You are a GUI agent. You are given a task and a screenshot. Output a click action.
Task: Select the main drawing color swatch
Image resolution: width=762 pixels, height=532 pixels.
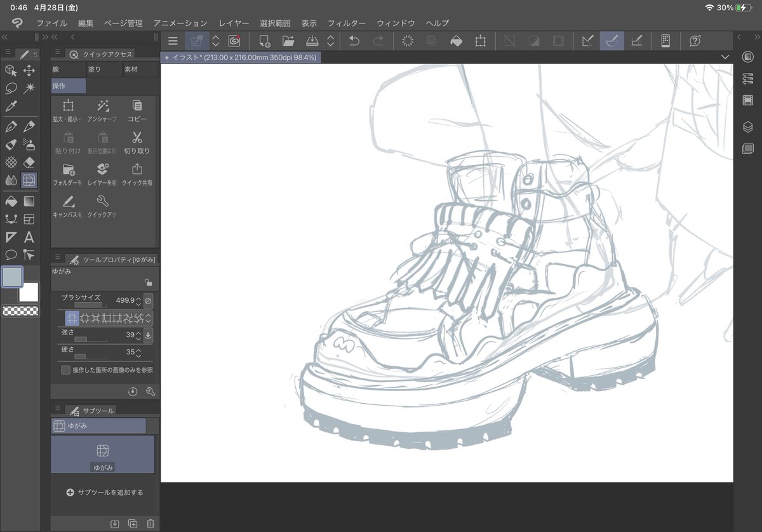(12, 277)
